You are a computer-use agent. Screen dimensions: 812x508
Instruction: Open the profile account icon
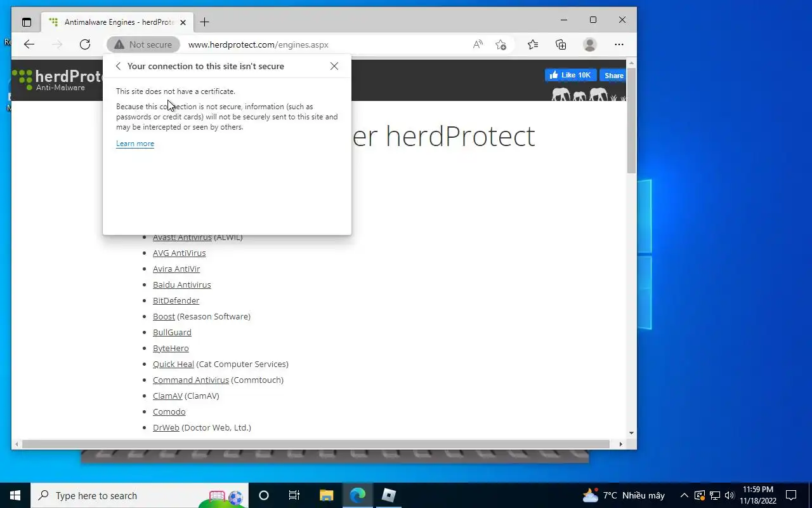[x=590, y=44]
